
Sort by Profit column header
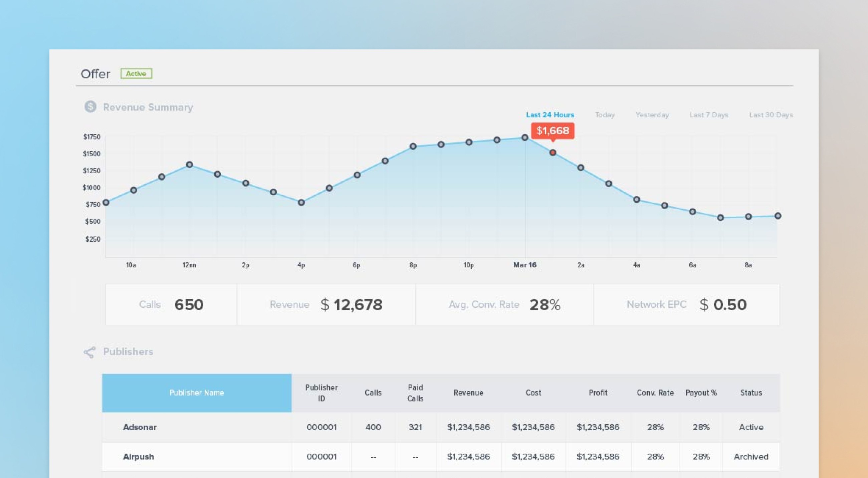598,393
